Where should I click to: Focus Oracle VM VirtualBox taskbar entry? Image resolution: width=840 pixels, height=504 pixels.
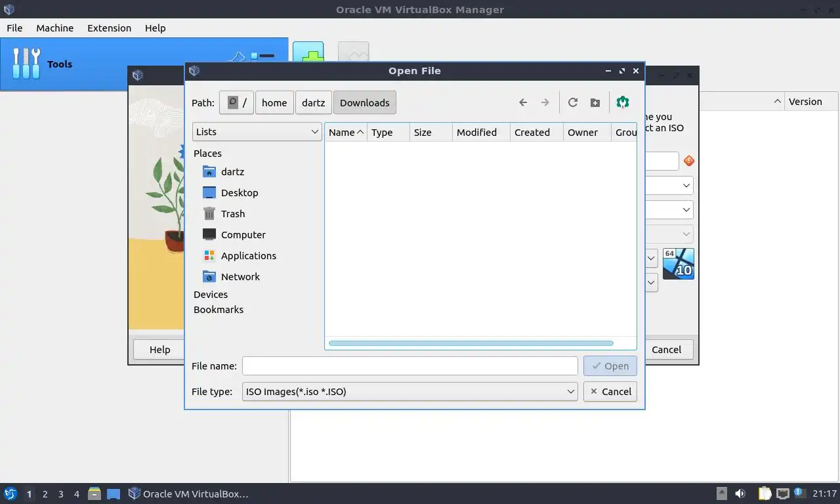coord(189,493)
